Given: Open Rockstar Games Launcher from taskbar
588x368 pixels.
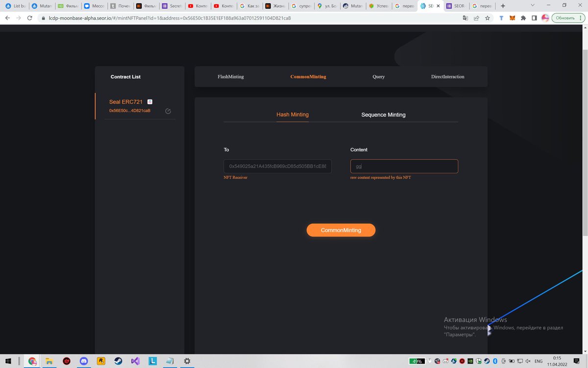Looking at the screenshot, I should pos(101,361).
